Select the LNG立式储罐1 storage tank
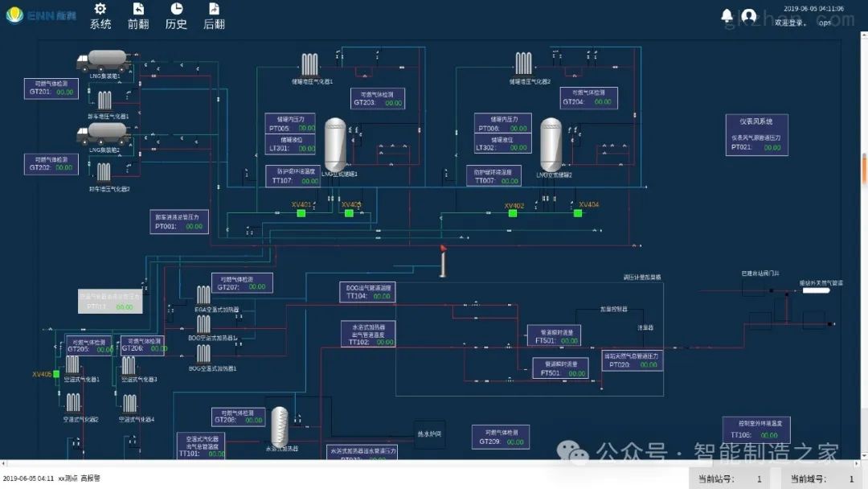Image resolution: width=868 pixels, height=489 pixels. [x=334, y=143]
